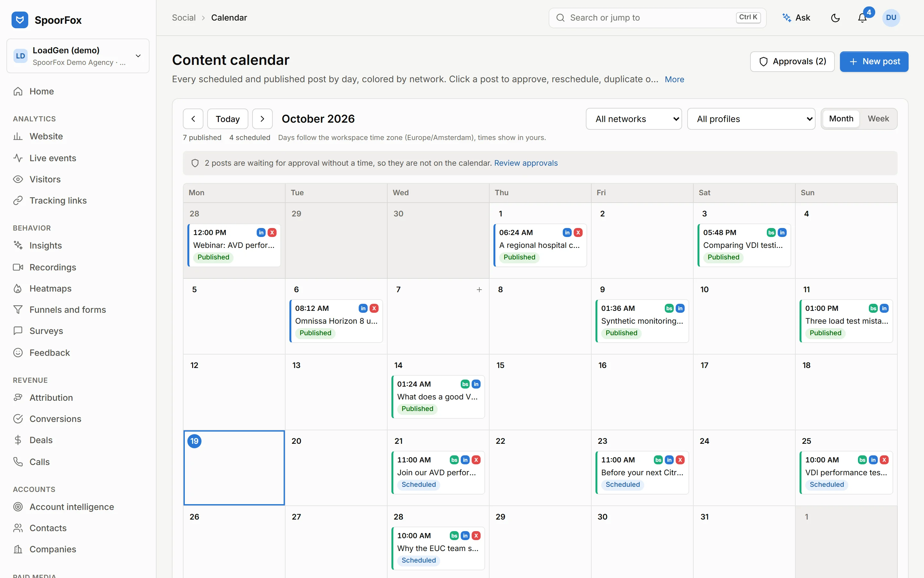The image size is (924, 578).
Task: Open Home in sidebar
Action: (x=78, y=92)
